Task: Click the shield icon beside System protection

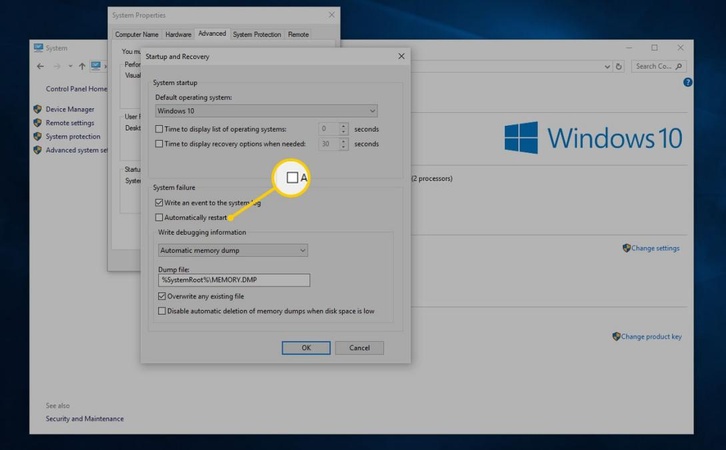Action: coord(38,137)
